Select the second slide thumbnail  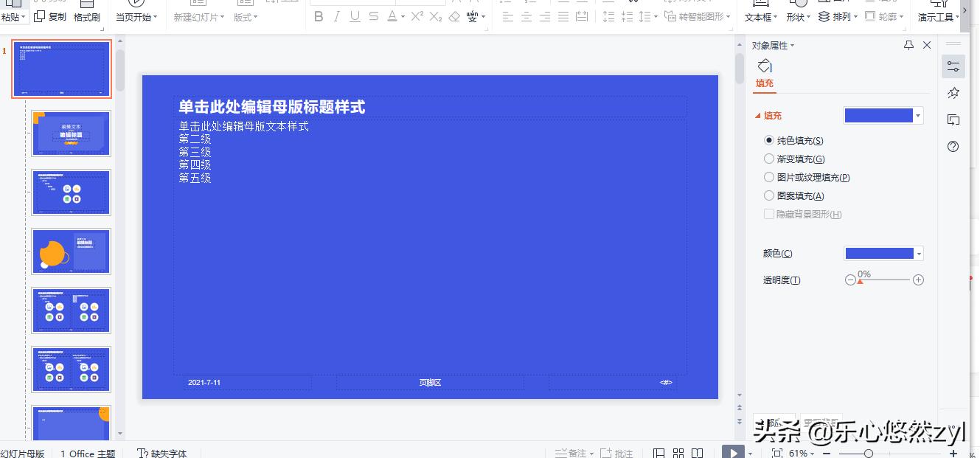[71, 133]
